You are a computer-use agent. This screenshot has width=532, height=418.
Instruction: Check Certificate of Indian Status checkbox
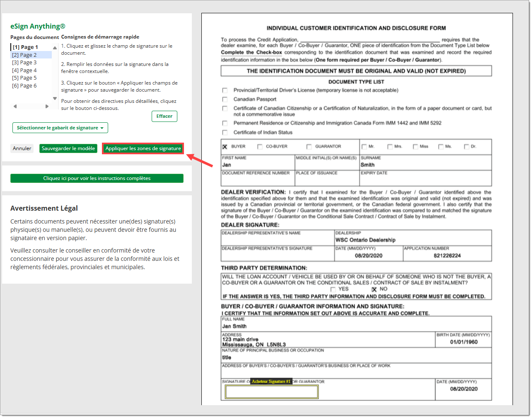(x=225, y=133)
